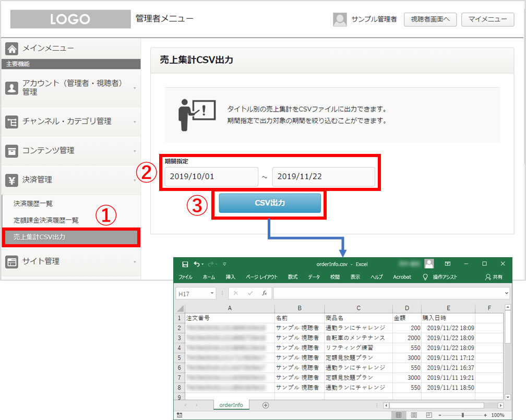Switch to Normal view in status bar
This screenshot has height=420, width=526.
click(399, 415)
